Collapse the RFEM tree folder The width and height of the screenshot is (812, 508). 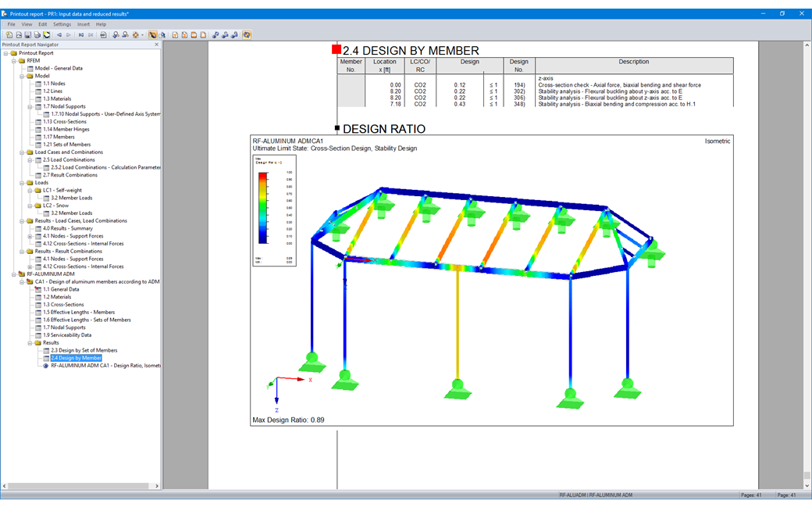click(x=14, y=61)
